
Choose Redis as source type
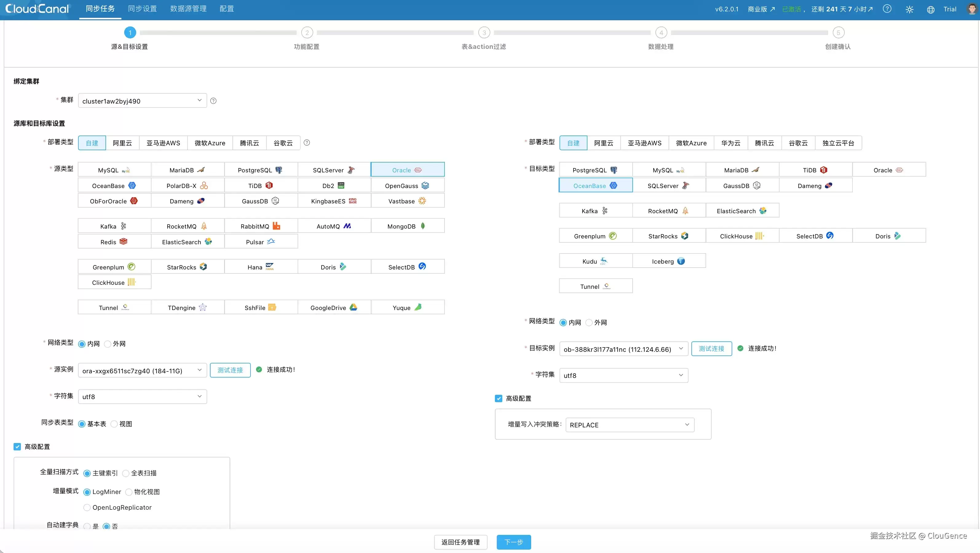click(x=114, y=241)
